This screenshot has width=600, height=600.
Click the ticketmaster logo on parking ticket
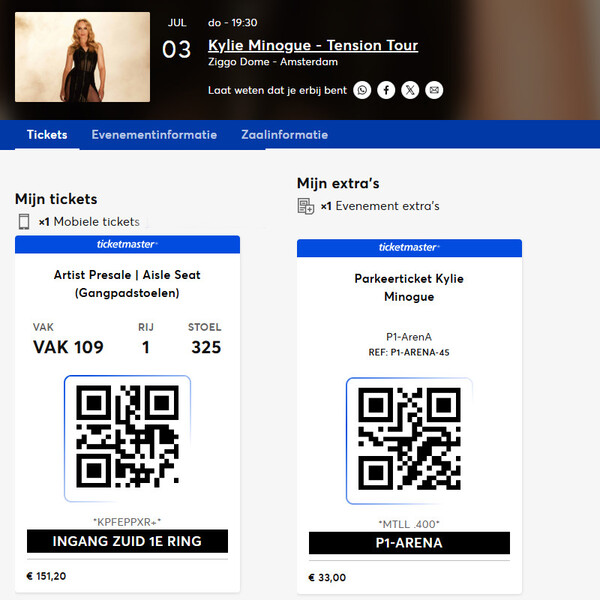(409, 247)
